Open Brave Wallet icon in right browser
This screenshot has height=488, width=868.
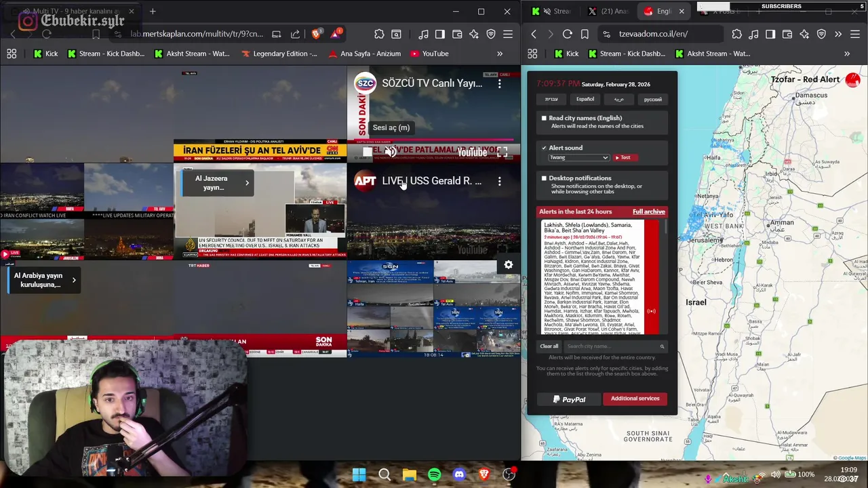point(787,34)
